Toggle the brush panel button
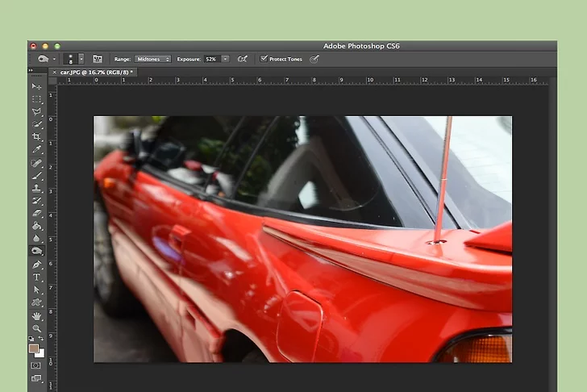This screenshot has height=392, width=587. 98,59
